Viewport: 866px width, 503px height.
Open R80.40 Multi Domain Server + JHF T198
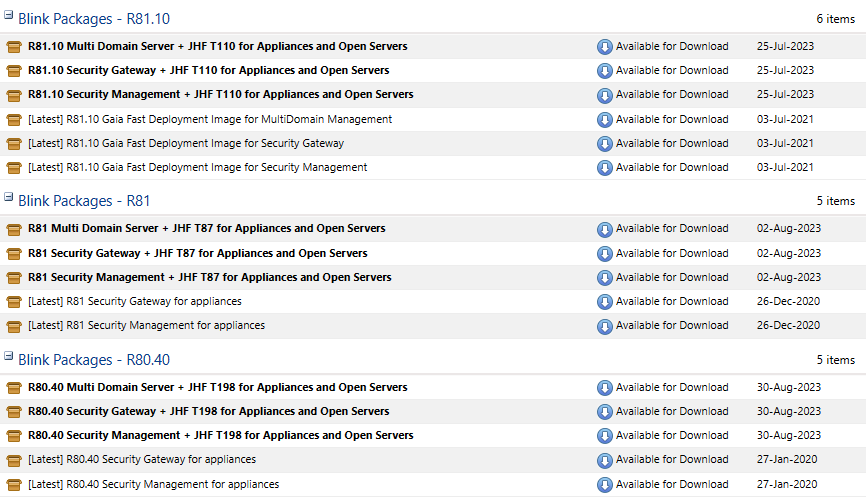pos(217,388)
